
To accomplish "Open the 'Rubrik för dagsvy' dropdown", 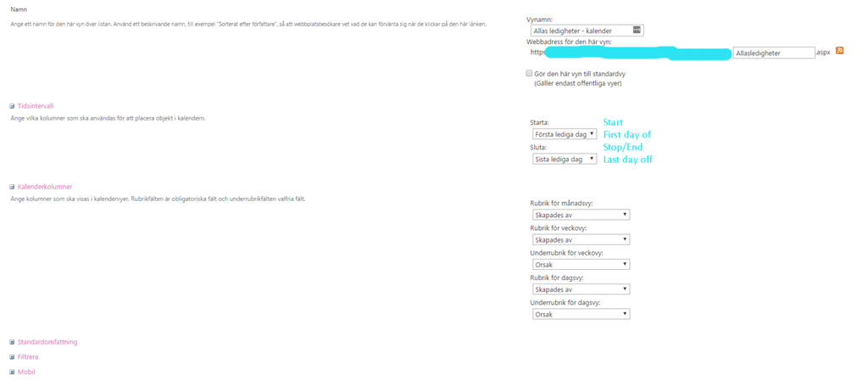I will click(580, 289).
